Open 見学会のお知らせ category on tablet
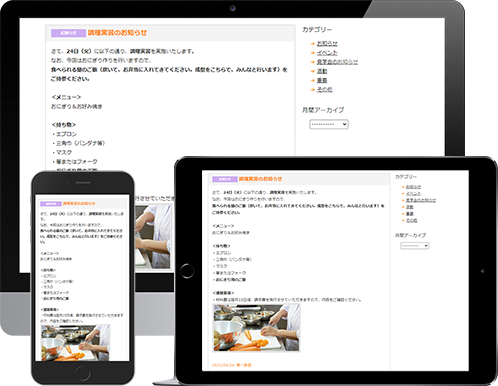Image resolution: width=498 pixels, height=386 pixels. tap(421, 200)
